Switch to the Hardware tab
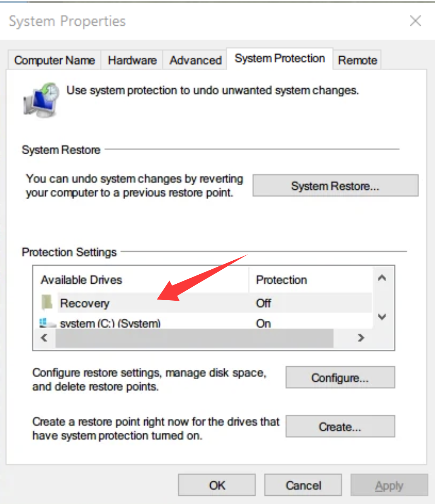This screenshot has width=435, height=504. coord(132,60)
